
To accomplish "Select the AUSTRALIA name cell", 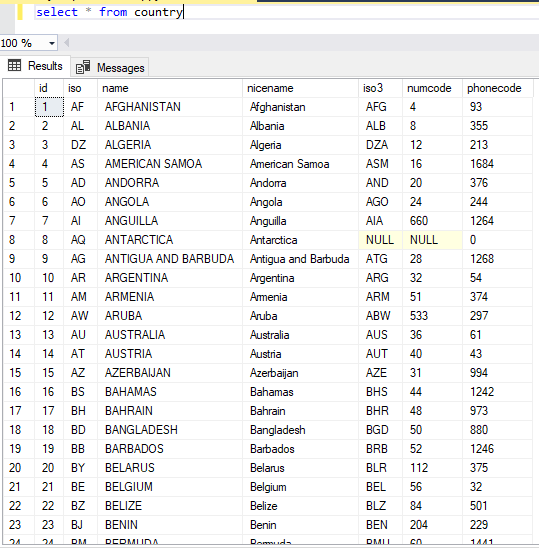I will [x=170, y=335].
